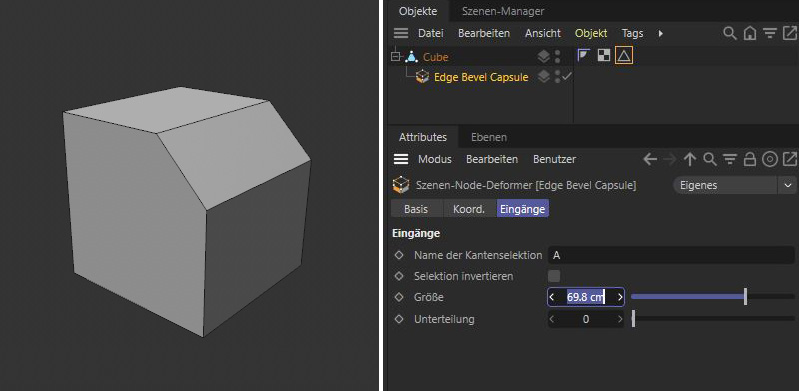Screen dimensions: 799x391
Task: Collapse the Cube tree item
Action: coord(395,57)
